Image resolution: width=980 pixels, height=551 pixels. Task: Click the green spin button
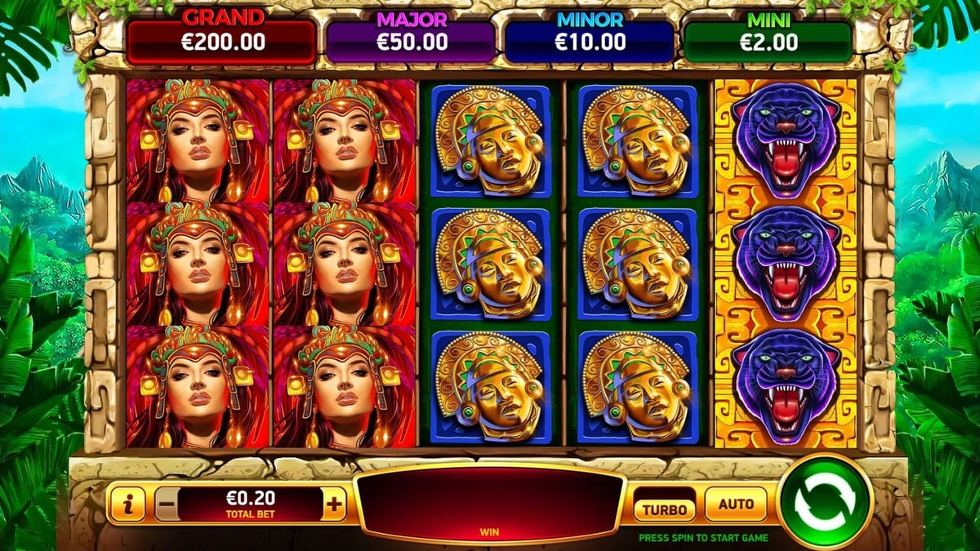pyautogui.click(x=825, y=500)
